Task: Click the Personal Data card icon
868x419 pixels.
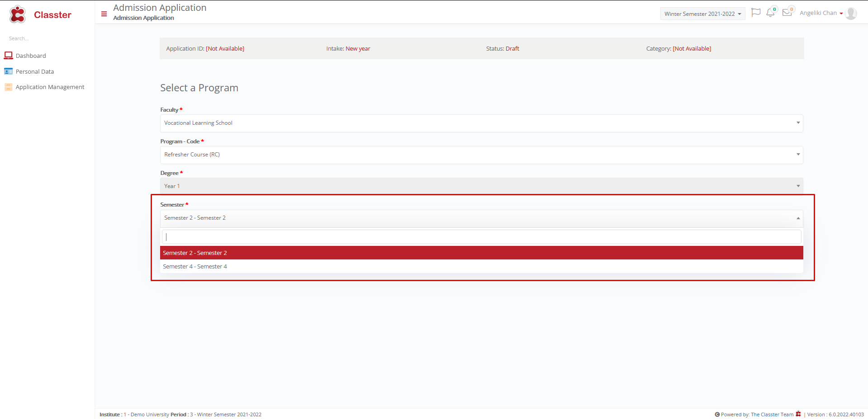Action: [x=8, y=71]
